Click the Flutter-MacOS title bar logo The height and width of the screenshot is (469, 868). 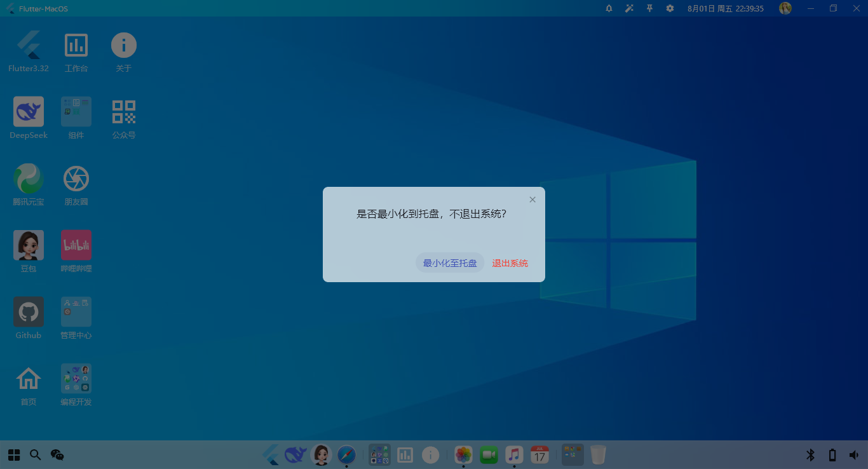(11, 8)
